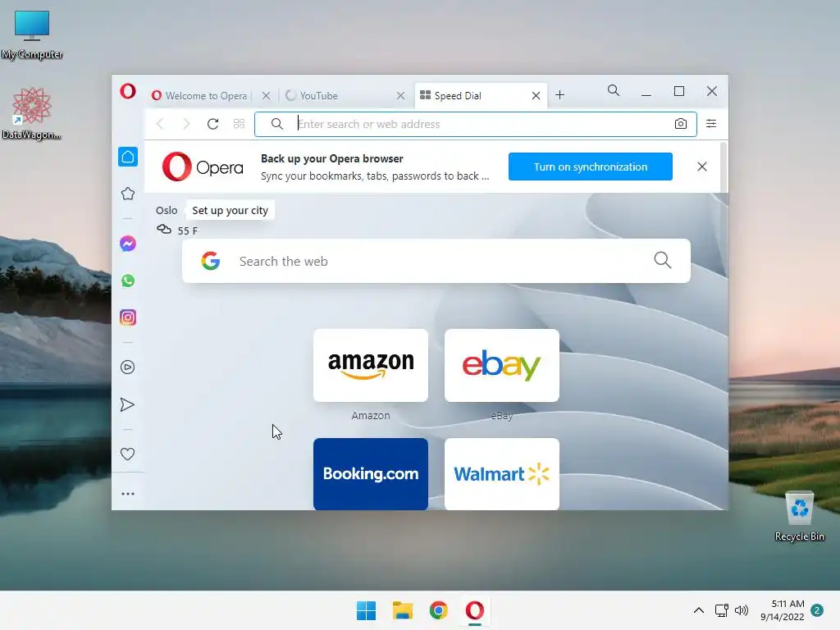840x630 pixels.
Task: Click the 55 F temperature text
Action: 188,231
